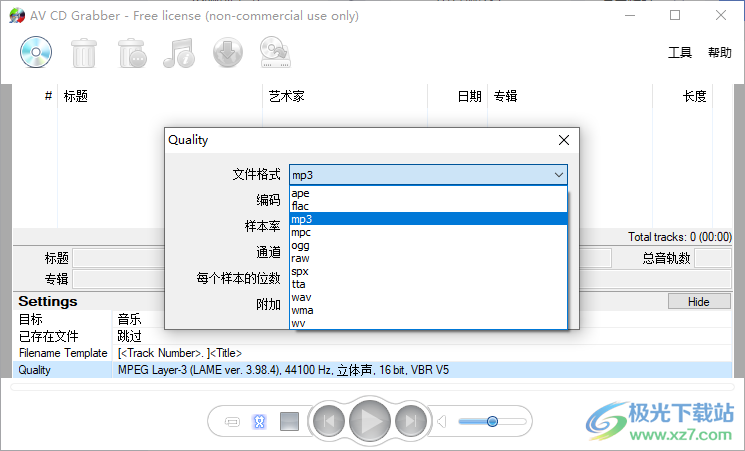Select the 已存在文件 settings row
The height and width of the screenshot is (451, 745).
coord(372,336)
